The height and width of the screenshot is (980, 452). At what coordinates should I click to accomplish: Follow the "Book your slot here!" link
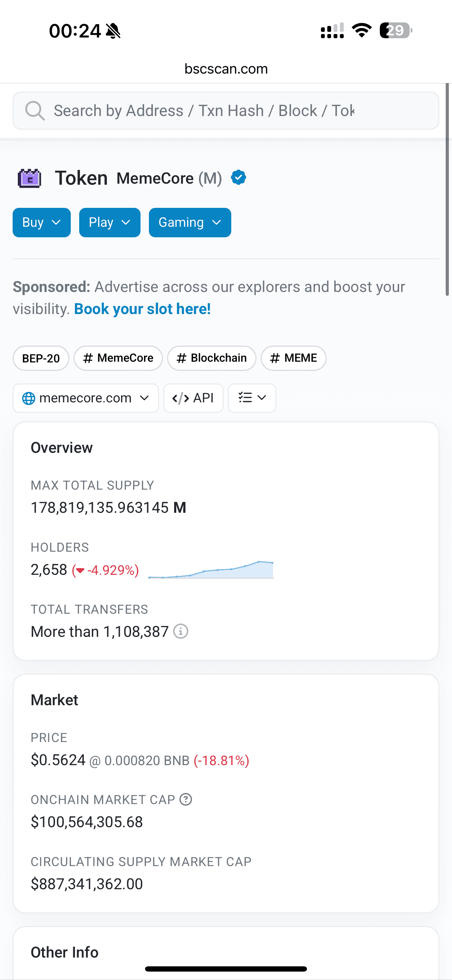[x=142, y=309]
